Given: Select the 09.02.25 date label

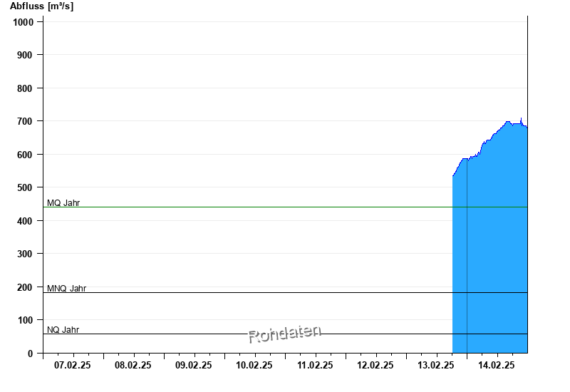Looking at the screenshot, I should [194, 366].
